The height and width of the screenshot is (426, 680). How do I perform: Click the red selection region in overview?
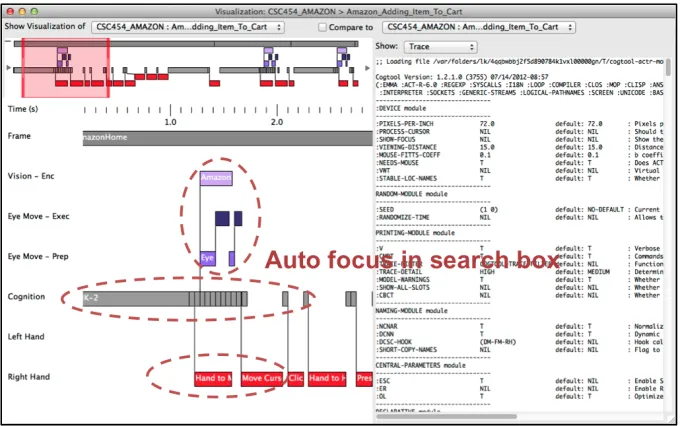tap(65, 67)
